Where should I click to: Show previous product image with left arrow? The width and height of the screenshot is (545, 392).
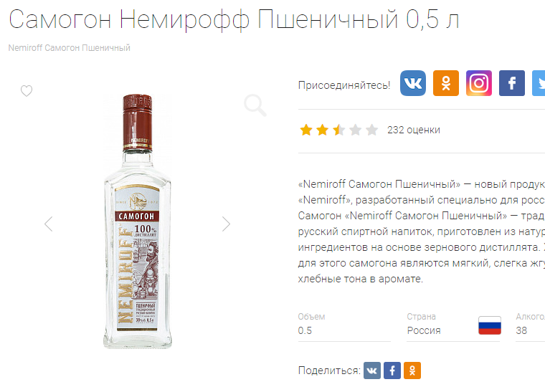click(49, 224)
